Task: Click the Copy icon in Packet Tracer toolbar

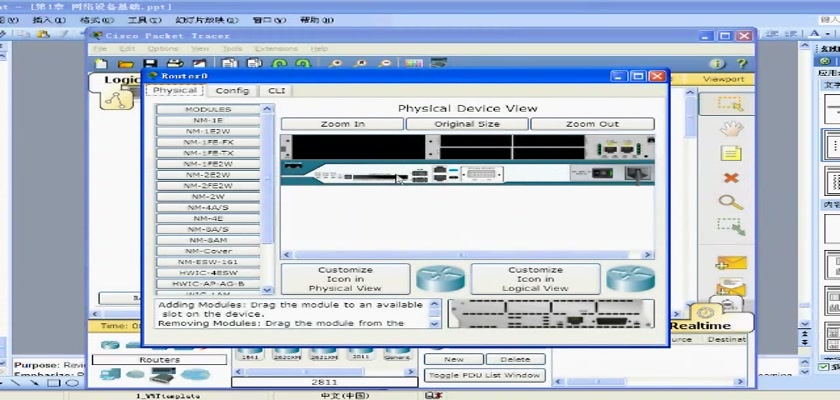Action: pos(230,64)
